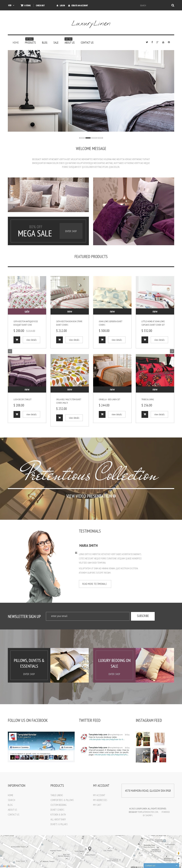Viewport: 182px width, 868px height.
Task: Open the Sale menu item
Action: click(56, 42)
